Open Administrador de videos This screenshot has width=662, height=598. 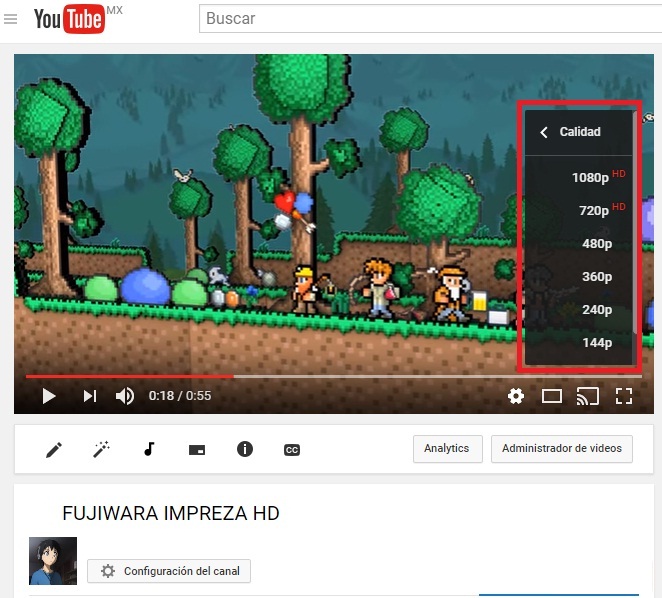point(562,448)
